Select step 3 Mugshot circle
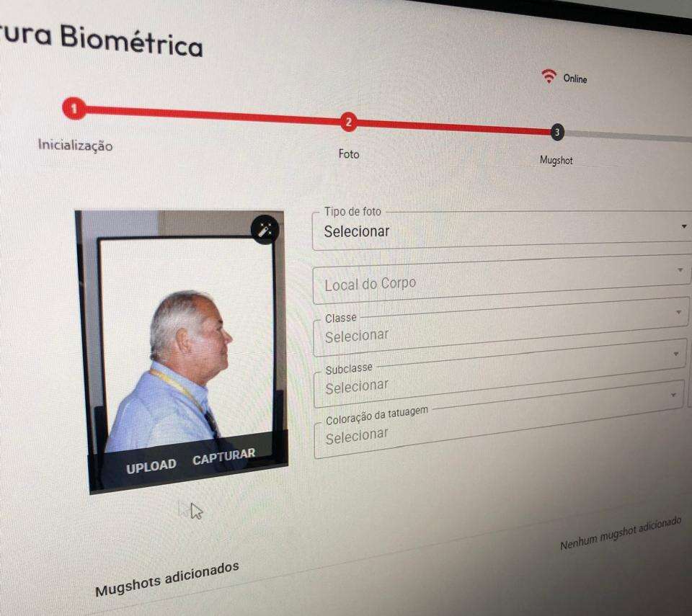The width and height of the screenshot is (692, 616). coord(557,132)
